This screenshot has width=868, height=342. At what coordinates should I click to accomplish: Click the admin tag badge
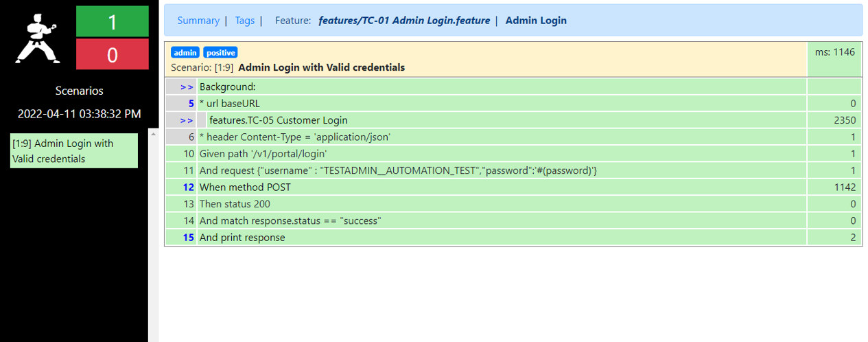click(x=185, y=53)
